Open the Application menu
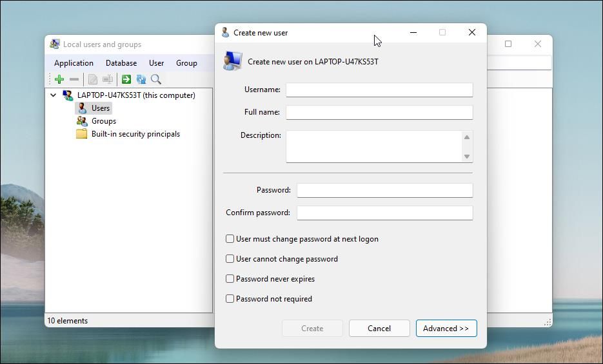603x364 pixels. pyautogui.click(x=74, y=63)
